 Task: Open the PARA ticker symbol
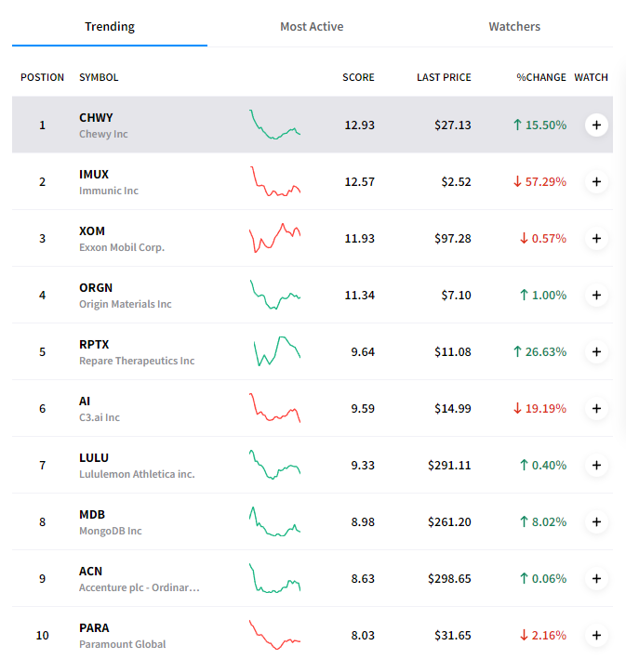tap(94, 628)
